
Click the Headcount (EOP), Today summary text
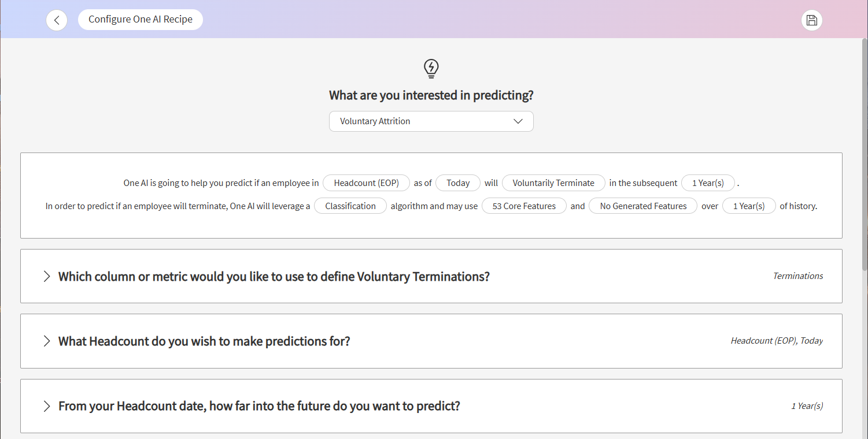[x=777, y=341]
